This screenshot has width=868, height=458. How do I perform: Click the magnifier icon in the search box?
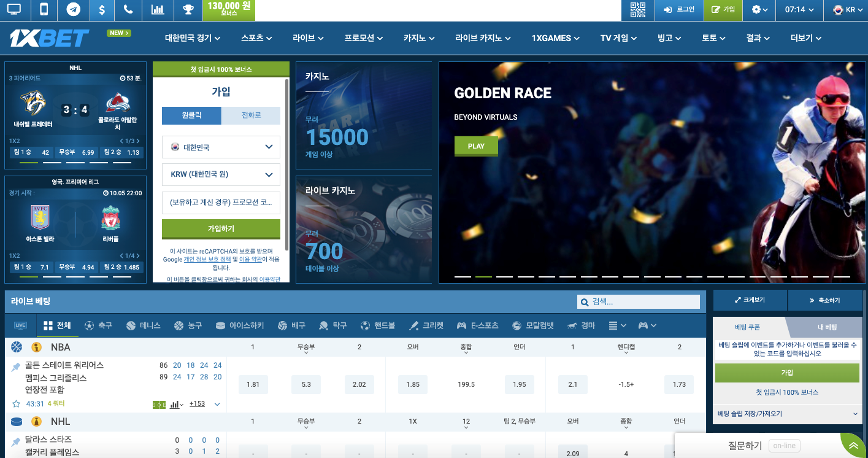584,302
